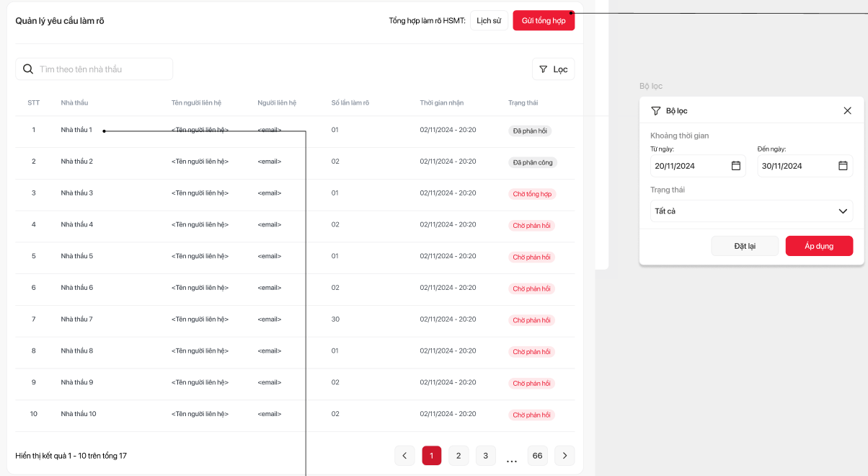
Task: Click the calendar icon in Từ ngày field
Action: pos(736,166)
